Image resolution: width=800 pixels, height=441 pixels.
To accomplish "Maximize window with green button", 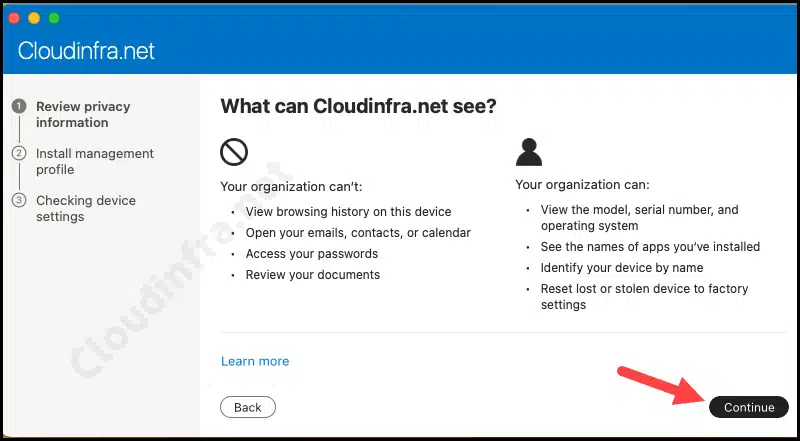I will pyautogui.click(x=54, y=18).
